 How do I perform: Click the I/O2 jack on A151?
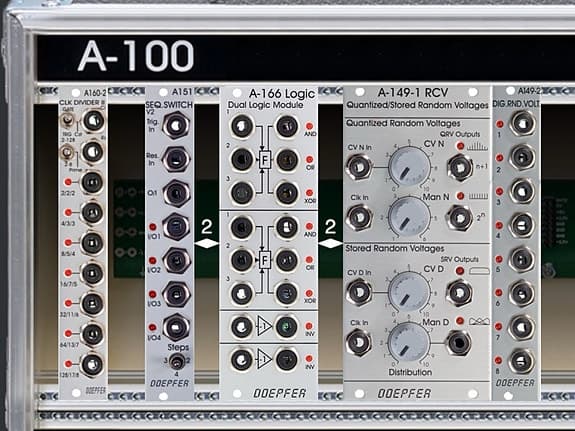pos(176,260)
